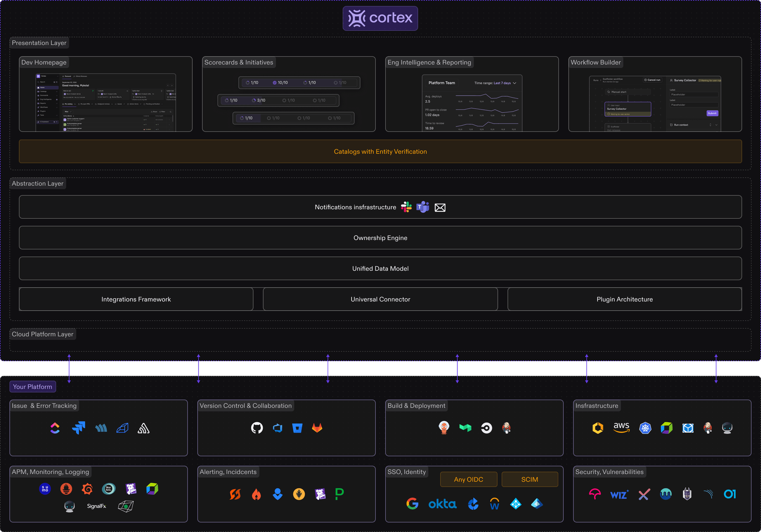
Task: Click the Any OIDC button under SSO, Identity
Action: point(468,479)
